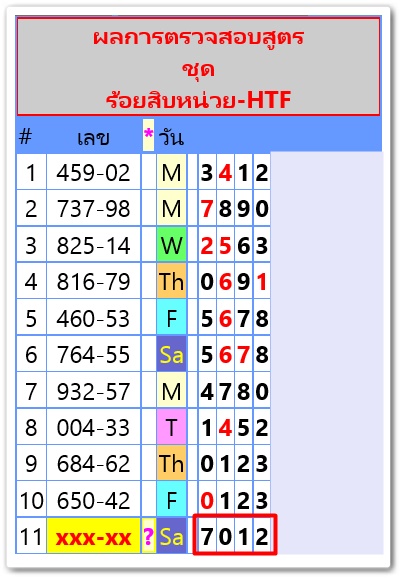
Task: Click digit '3' in row 9
Action: coord(262,464)
